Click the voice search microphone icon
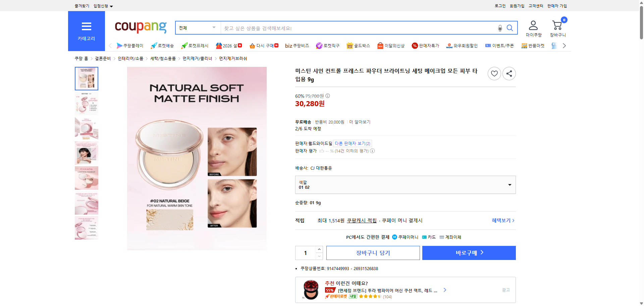Viewport: 644px width, 306px height. click(x=499, y=28)
